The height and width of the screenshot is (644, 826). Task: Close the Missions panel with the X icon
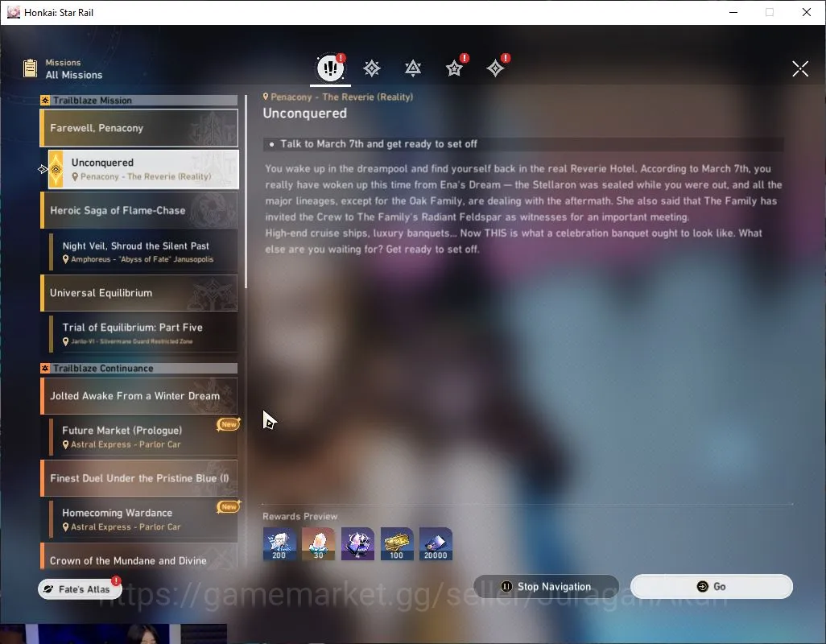(x=800, y=68)
